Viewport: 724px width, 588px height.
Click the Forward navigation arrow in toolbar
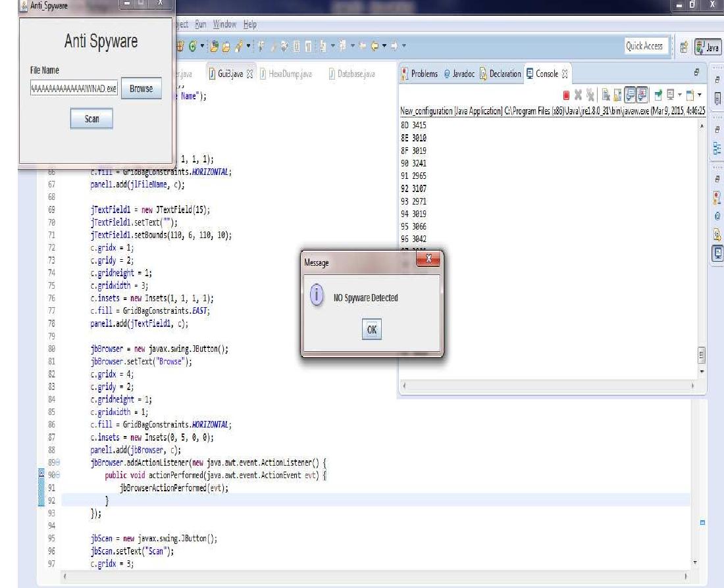point(394,45)
